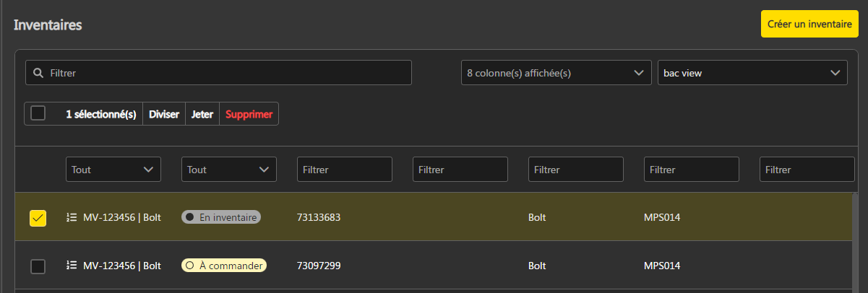
Task: Click list icon beside unchecked MV-123456 row
Action: point(71,266)
